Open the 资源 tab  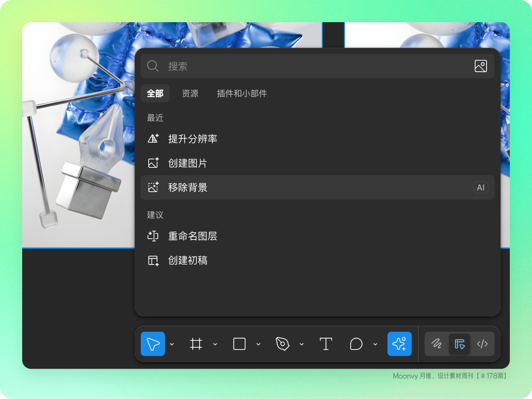coord(190,93)
